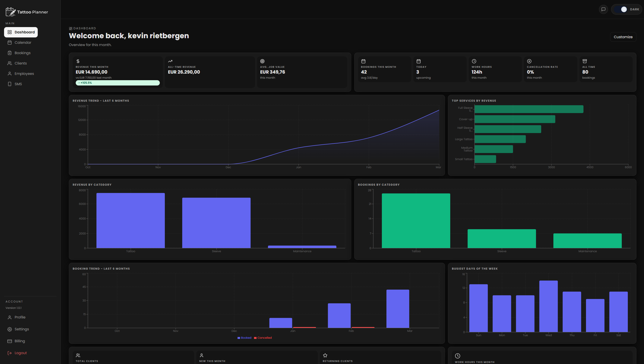Open the Calendar section icon
This screenshot has height=364, width=644.
coord(10,42)
